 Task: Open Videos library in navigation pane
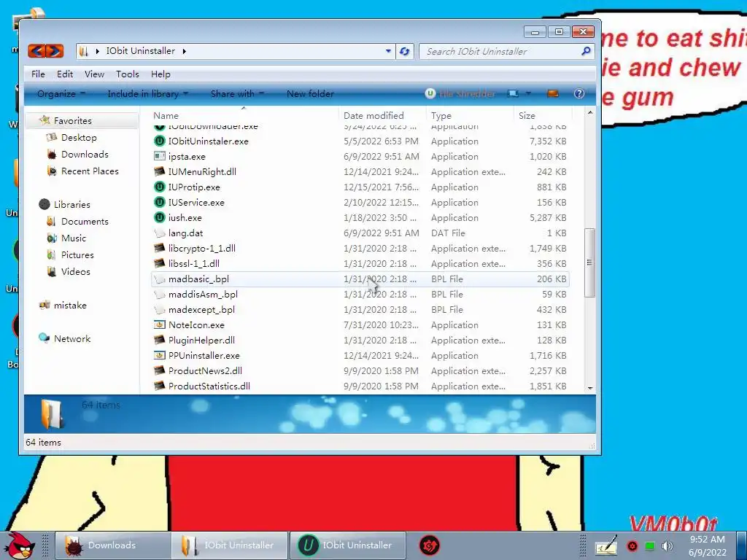75,271
